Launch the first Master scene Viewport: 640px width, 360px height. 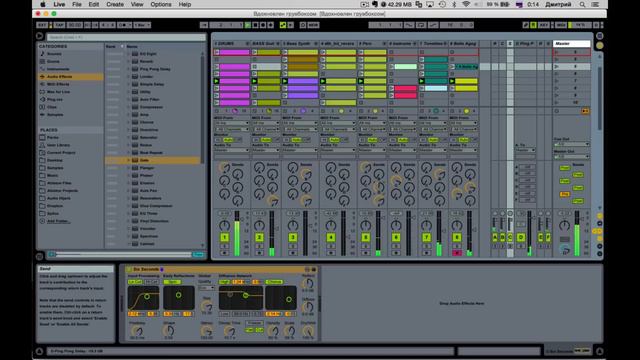(x=556, y=52)
